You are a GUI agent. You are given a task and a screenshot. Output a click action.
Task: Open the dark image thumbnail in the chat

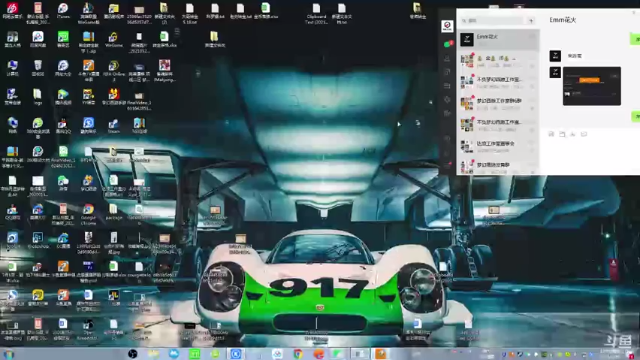592,86
